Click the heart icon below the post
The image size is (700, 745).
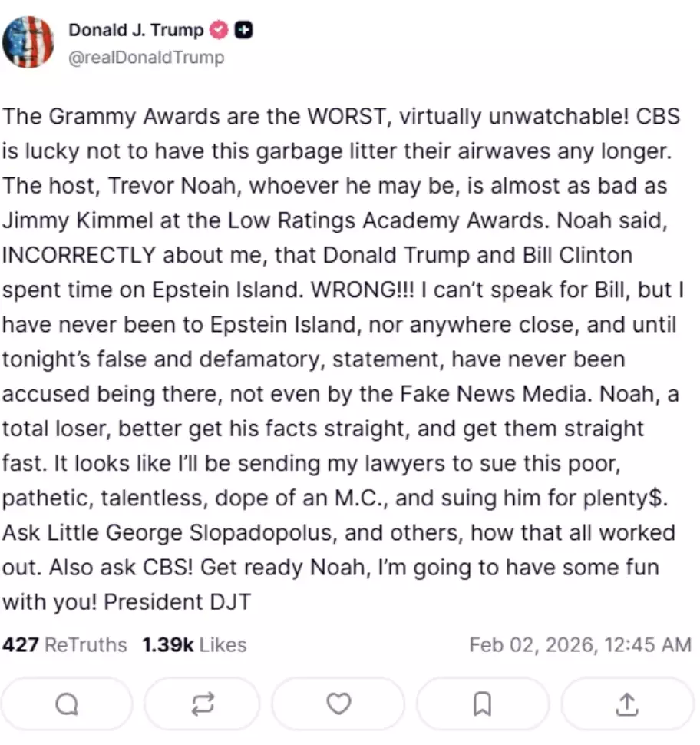[x=338, y=704]
